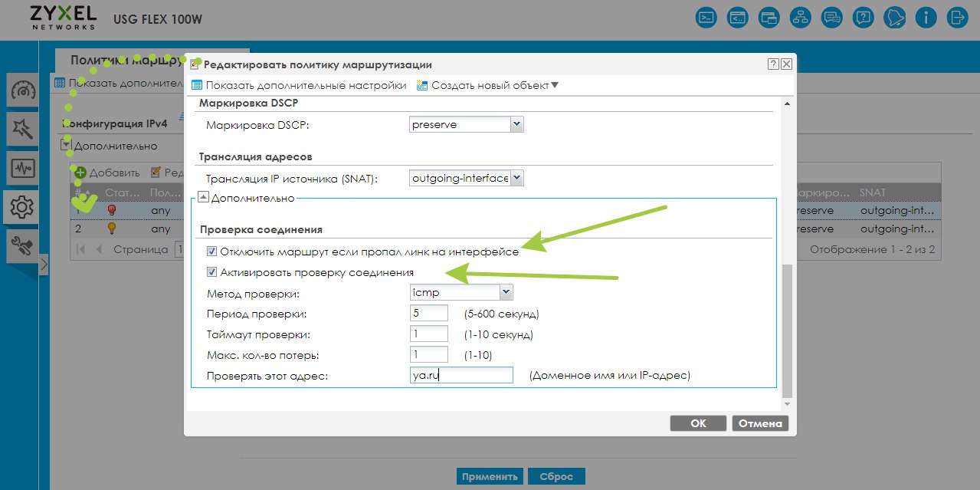Log out using the exit icon
The width and height of the screenshot is (980, 490).
point(958,16)
